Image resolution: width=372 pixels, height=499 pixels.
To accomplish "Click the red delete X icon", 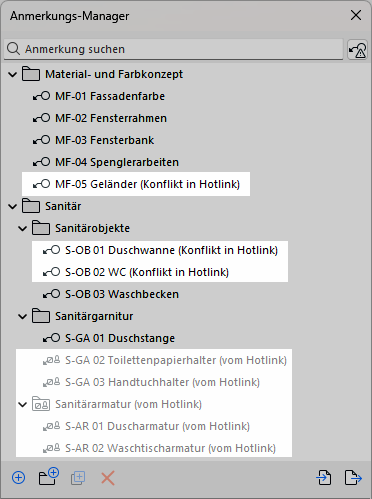I will pos(108,478).
